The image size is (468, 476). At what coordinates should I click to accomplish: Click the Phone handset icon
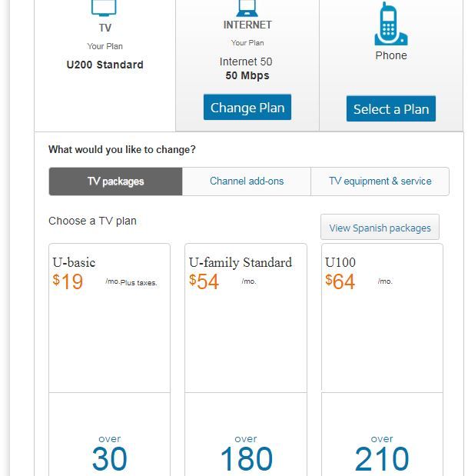[x=390, y=25]
